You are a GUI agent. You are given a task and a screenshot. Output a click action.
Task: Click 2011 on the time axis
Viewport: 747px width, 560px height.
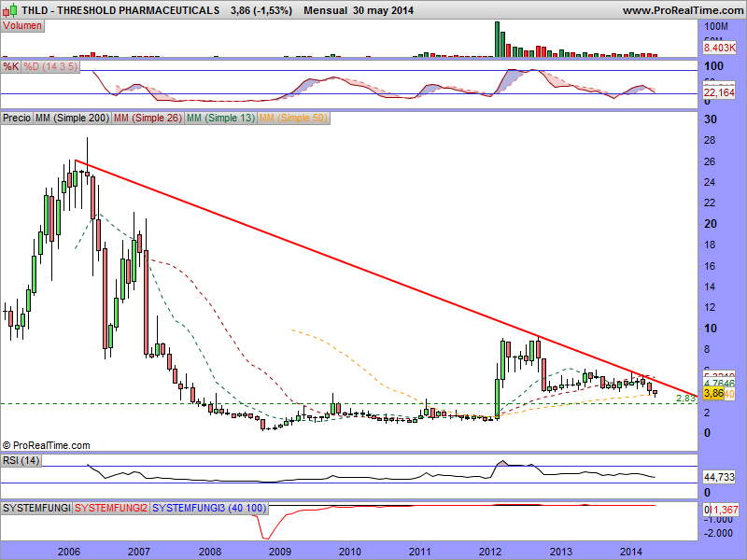[421, 552]
